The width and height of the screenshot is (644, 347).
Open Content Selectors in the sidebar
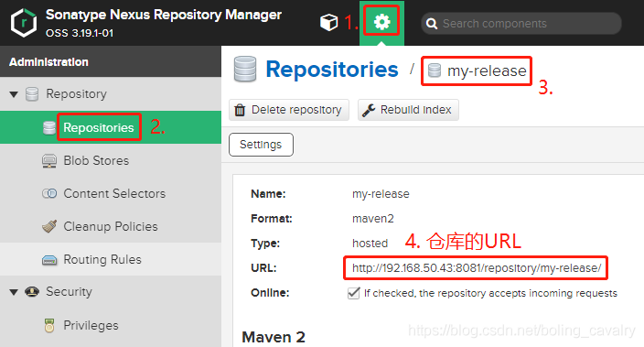114,193
